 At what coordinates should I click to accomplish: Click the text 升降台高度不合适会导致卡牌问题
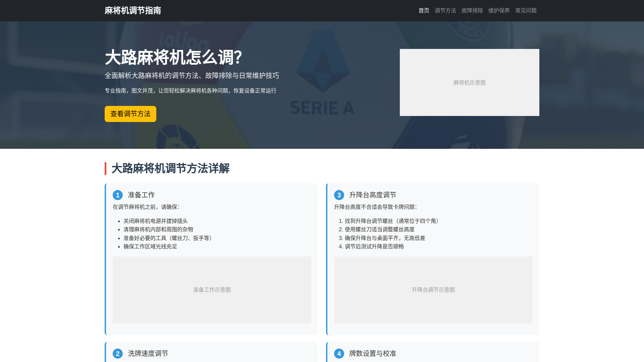click(376, 207)
